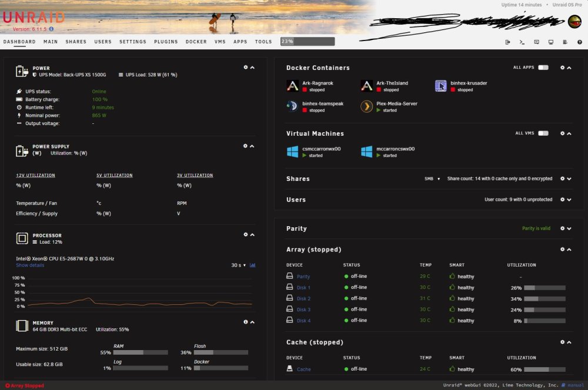Open the Array settings gear
The width and height of the screenshot is (588, 390).
[x=562, y=250]
